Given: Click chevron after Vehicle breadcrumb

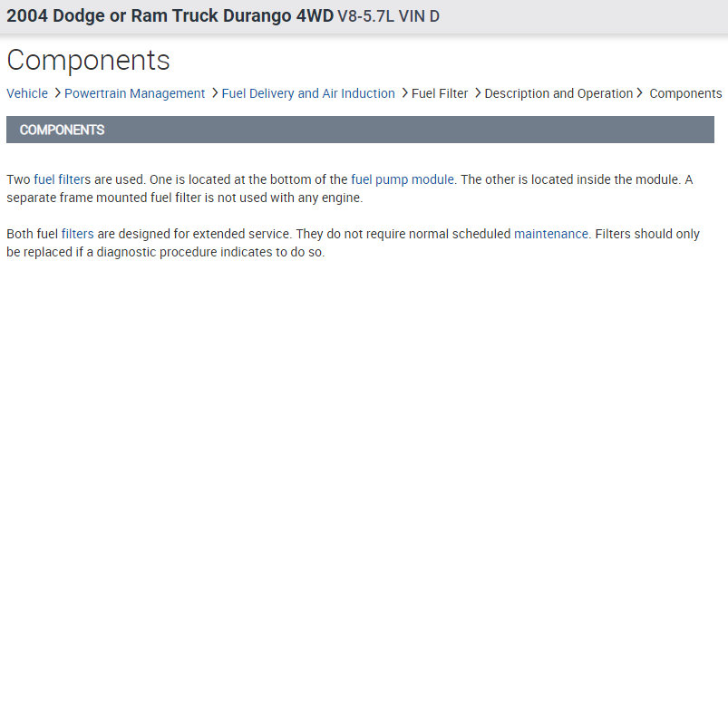Looking at the screenshot, I should click(x=57, y=93).
